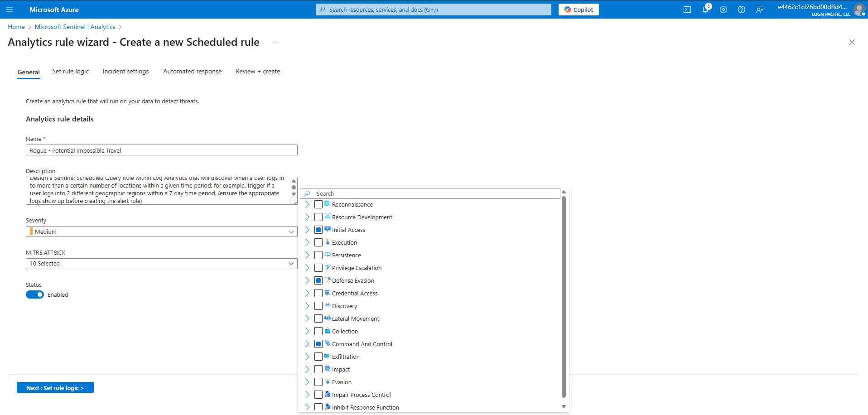This screenshot has height=415, width=868.
Task: Disable the Status Enabled toggle
Action: point(35,295)
